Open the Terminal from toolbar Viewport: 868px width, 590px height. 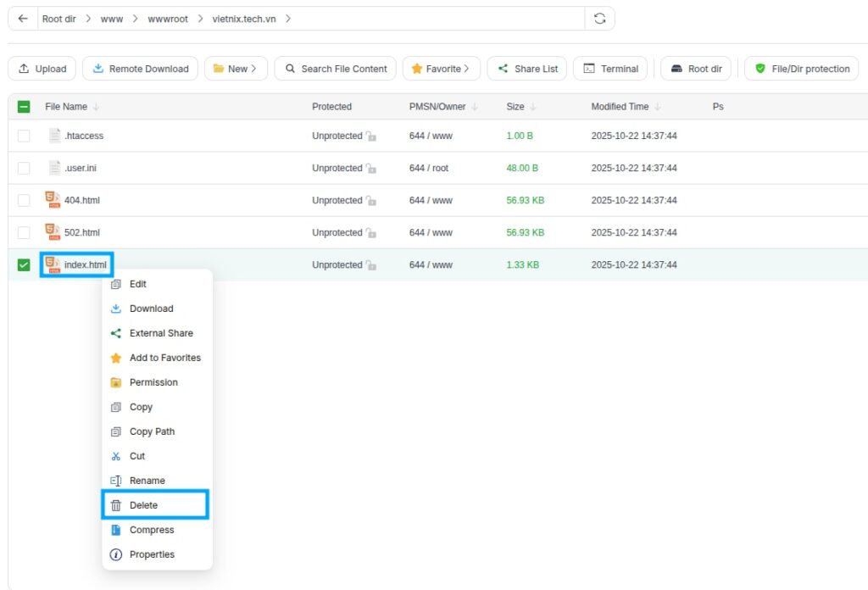(x=610, y=69)
